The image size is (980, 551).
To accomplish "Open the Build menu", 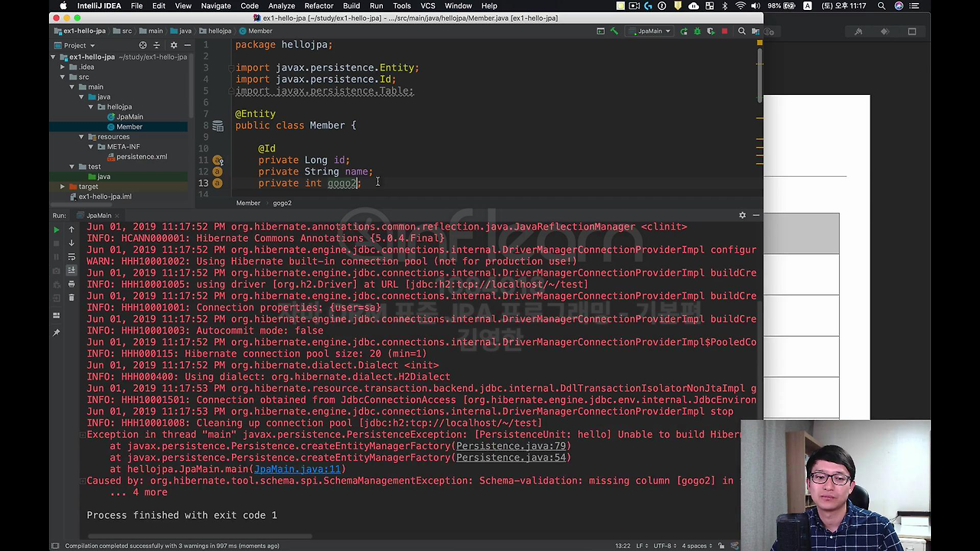I will [x=351, y=5].
